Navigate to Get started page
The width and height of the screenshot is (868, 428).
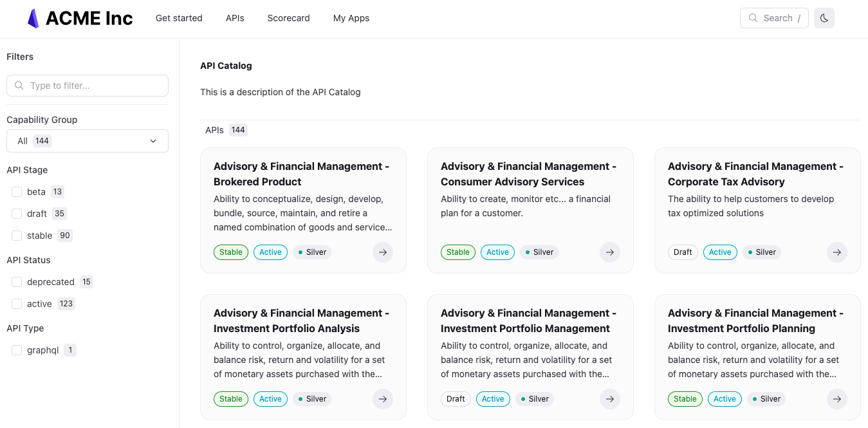[x=179, y=18]
